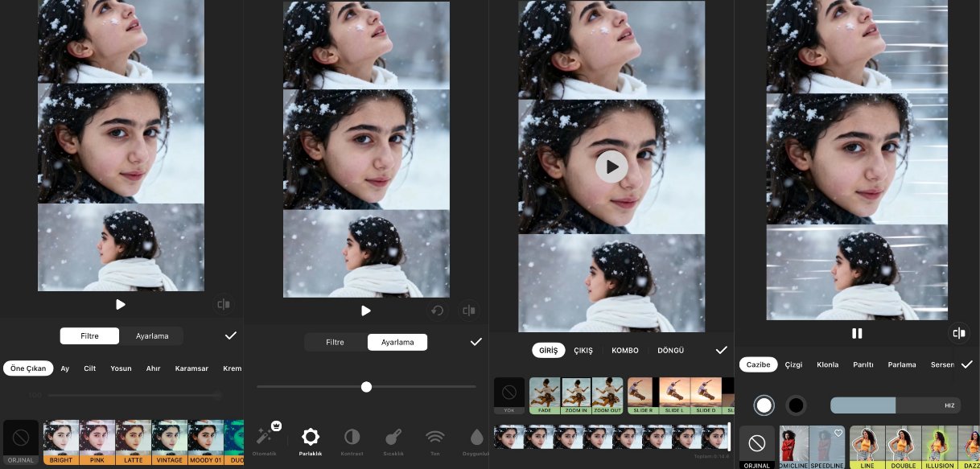Adjust the HIZ speed slider
Screen dimensions: 980x469
(x=895, y=405)
